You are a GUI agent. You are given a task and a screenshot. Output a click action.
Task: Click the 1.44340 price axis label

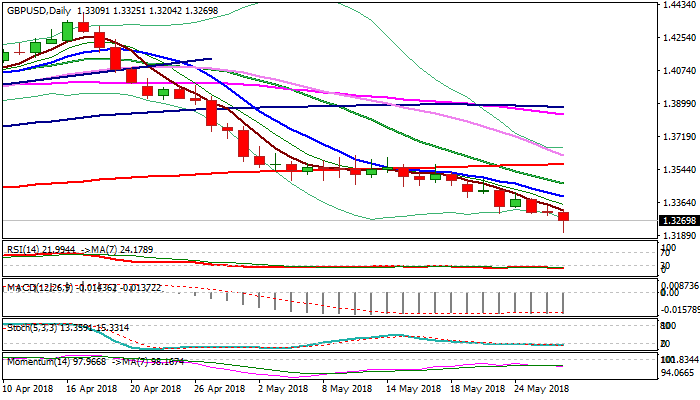point(679,5)
